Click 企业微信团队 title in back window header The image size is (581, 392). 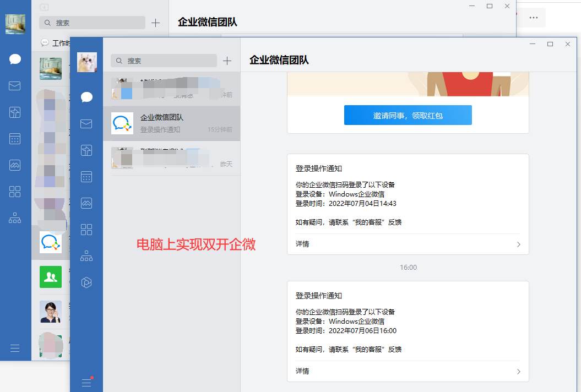click(208, 22)
